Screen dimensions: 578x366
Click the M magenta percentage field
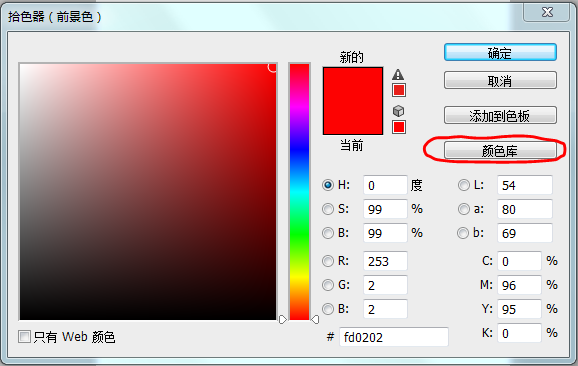point(519,285)
